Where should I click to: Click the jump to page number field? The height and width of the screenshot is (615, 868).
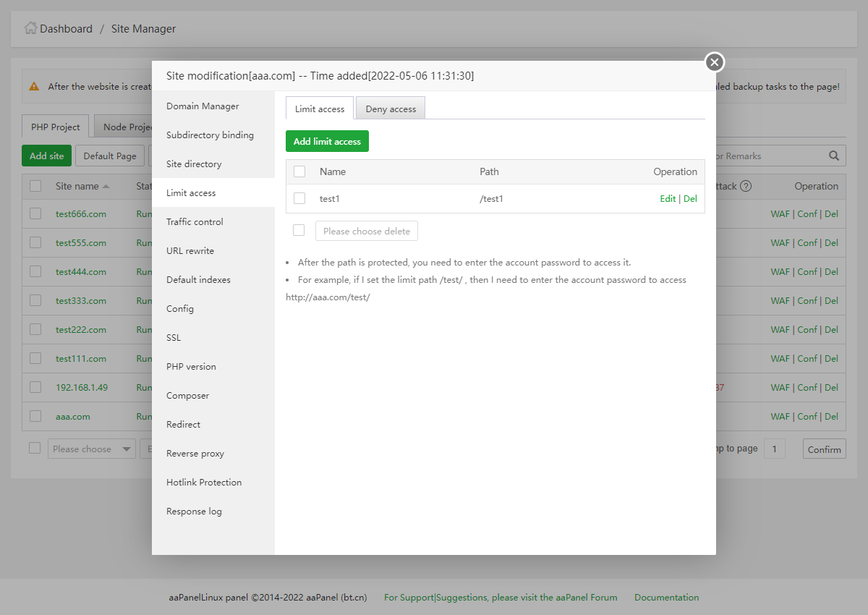(774, 449)
